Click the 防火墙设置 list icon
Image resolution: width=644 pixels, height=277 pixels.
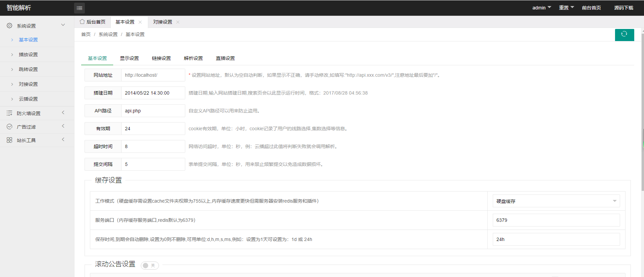(x=9, y=113)
